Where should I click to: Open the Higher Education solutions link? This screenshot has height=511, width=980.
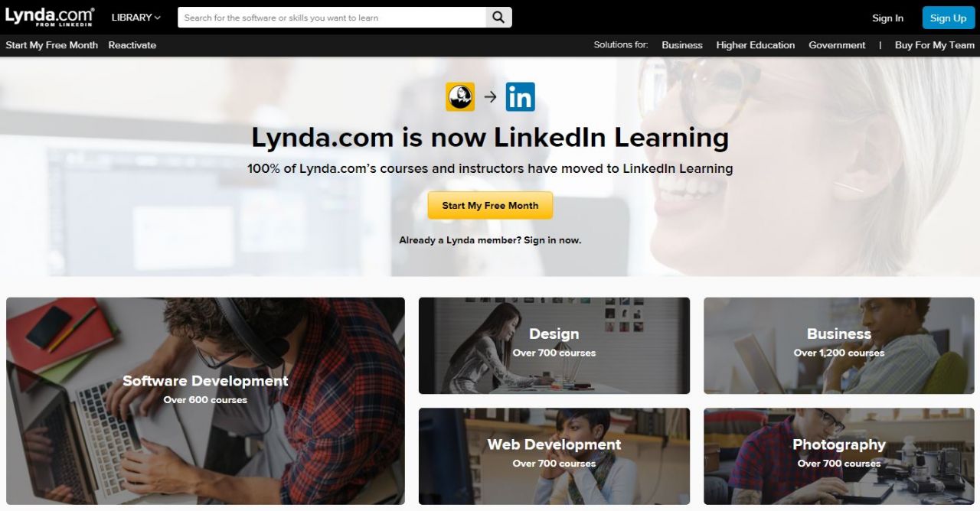(x=756, y=45)
